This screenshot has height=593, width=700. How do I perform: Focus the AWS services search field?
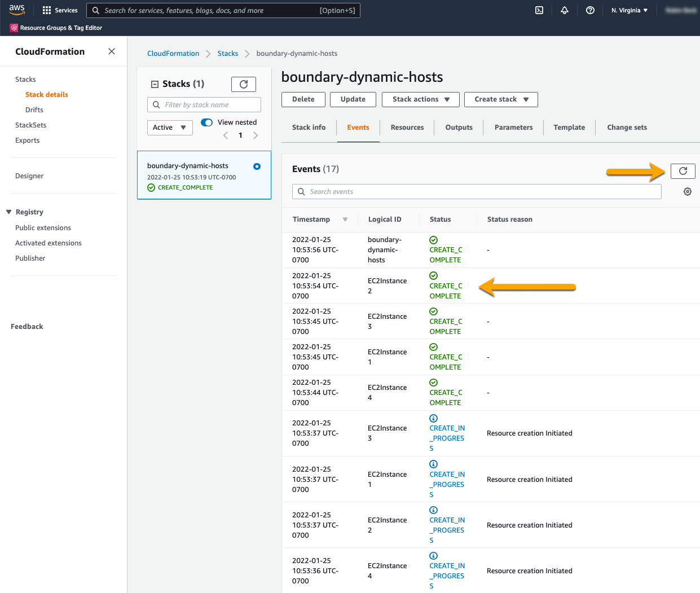(x=223, y=10)
